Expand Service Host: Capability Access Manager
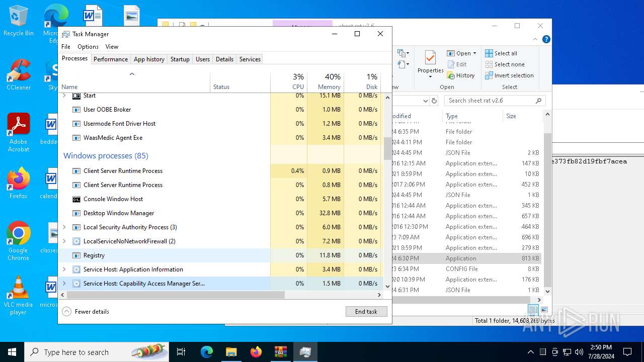 pyautogui.click(x=64, y=284)
